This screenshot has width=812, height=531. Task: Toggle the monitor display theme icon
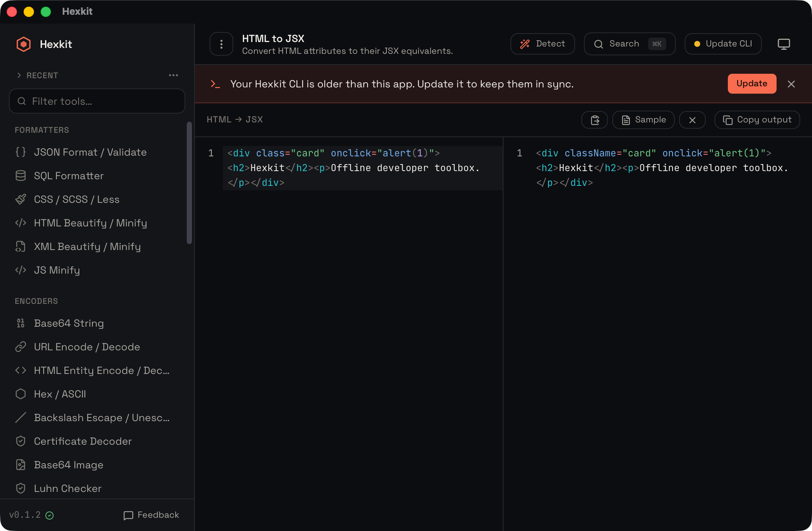coord(784,44)
